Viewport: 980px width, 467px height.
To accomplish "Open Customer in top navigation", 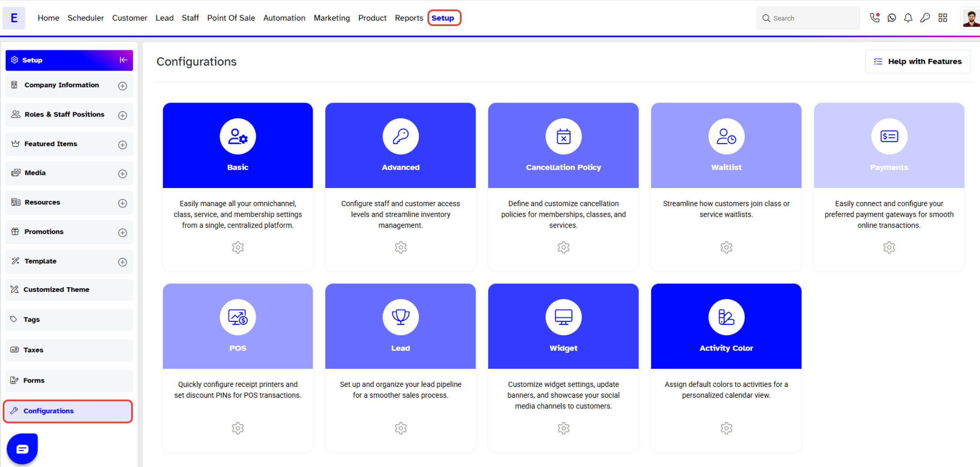I will (x=130, y=18).
